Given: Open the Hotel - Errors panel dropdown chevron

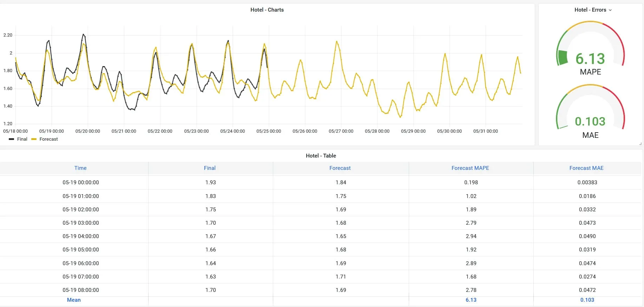Looking at the screenshot, I should 610,10.
